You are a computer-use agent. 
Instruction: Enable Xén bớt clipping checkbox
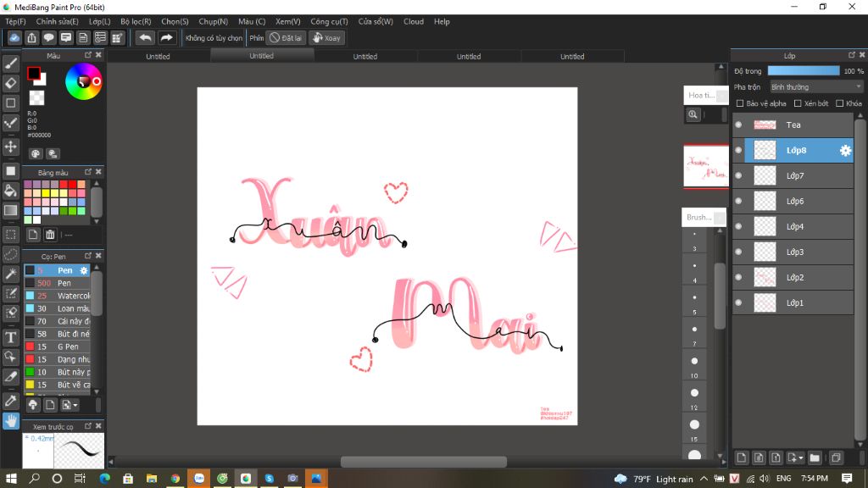click(798, 103)
